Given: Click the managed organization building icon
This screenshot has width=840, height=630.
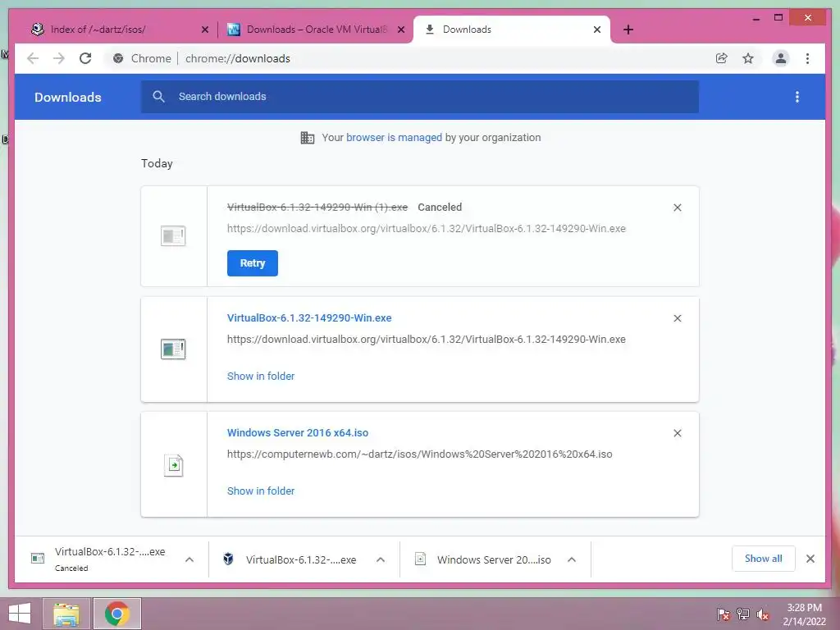Looking at the screenshot, I should (308, 138).
